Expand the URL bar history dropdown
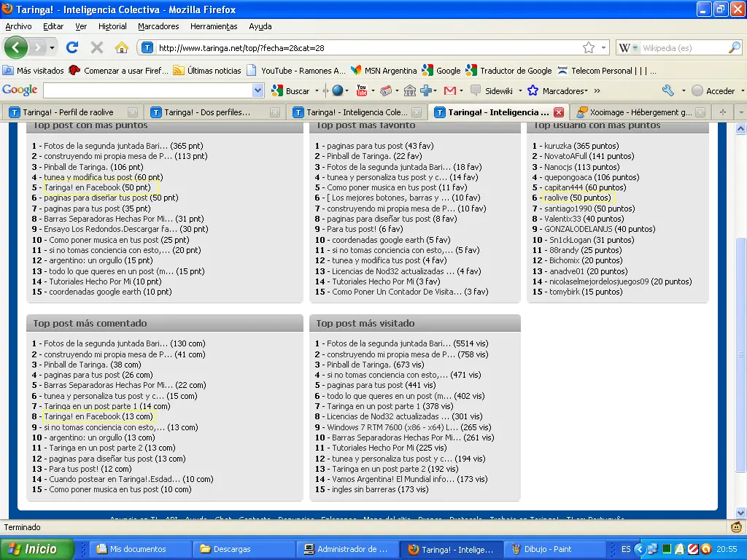Screen dimensions: 747x560 point(603,47)
